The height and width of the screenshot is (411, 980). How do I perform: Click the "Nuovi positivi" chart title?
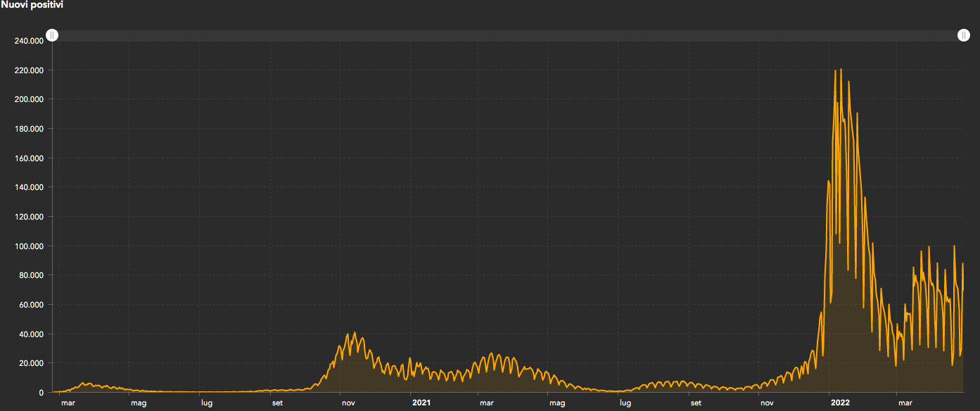(32, 5)
